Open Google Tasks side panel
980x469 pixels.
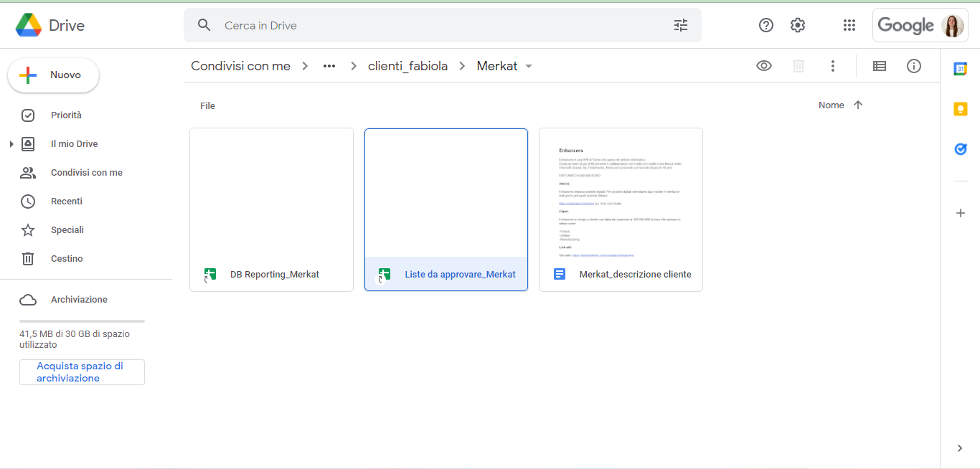pos(961,149)
